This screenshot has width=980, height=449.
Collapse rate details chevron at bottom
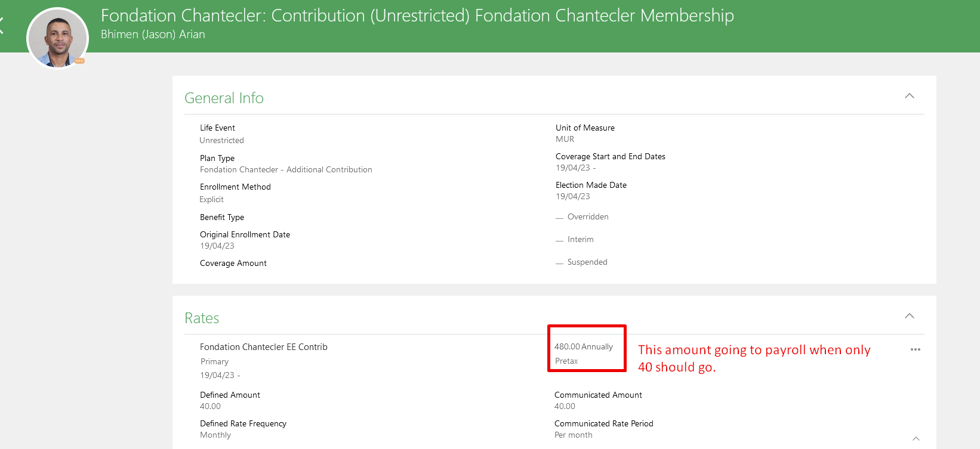[916, 438]
